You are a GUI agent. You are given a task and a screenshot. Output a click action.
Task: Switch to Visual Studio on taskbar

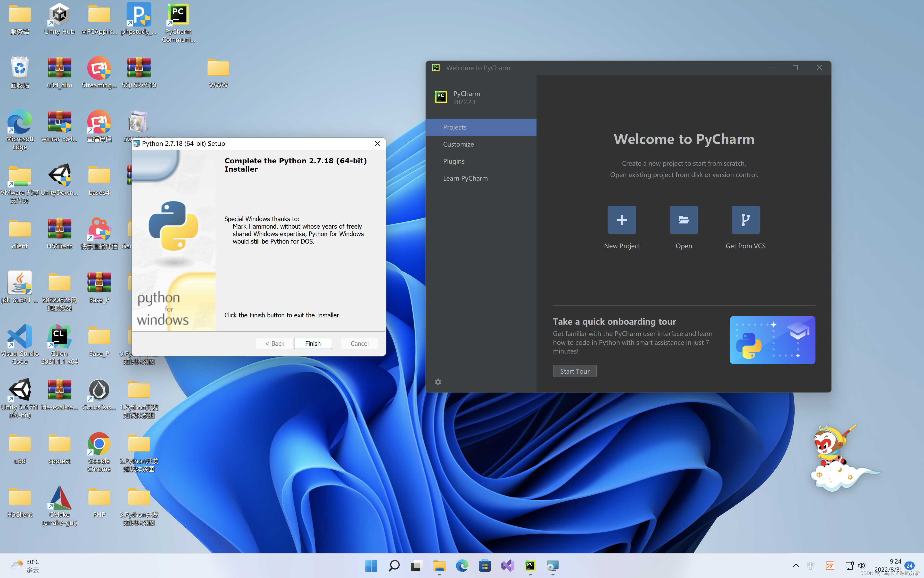coord(507,565)
